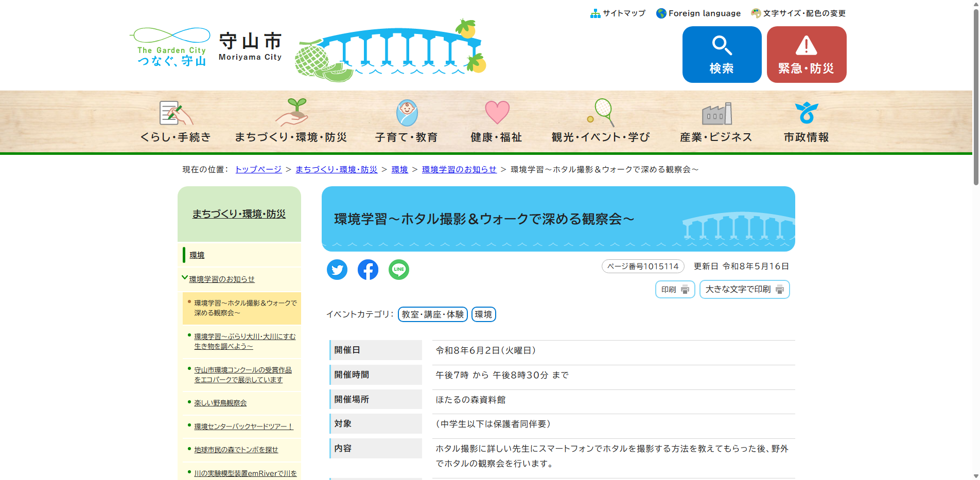
Task: Click the sitemap icon beside サイトマップ
Action: pos(596,13)
